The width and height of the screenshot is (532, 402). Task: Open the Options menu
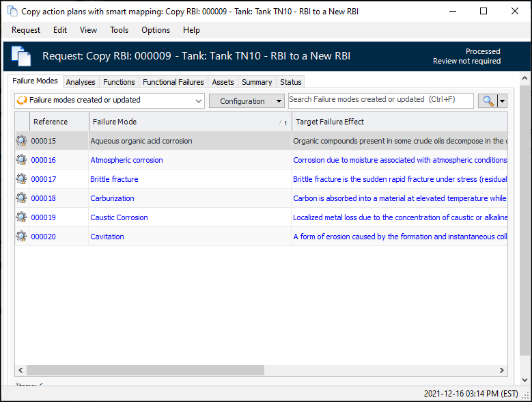click(156, 30)
